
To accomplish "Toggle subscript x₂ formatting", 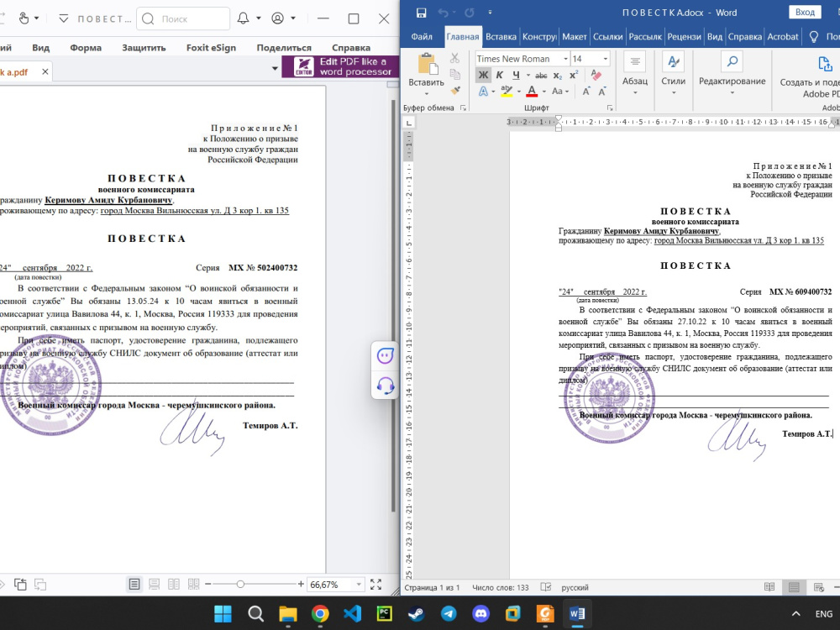I will (558, 75).
